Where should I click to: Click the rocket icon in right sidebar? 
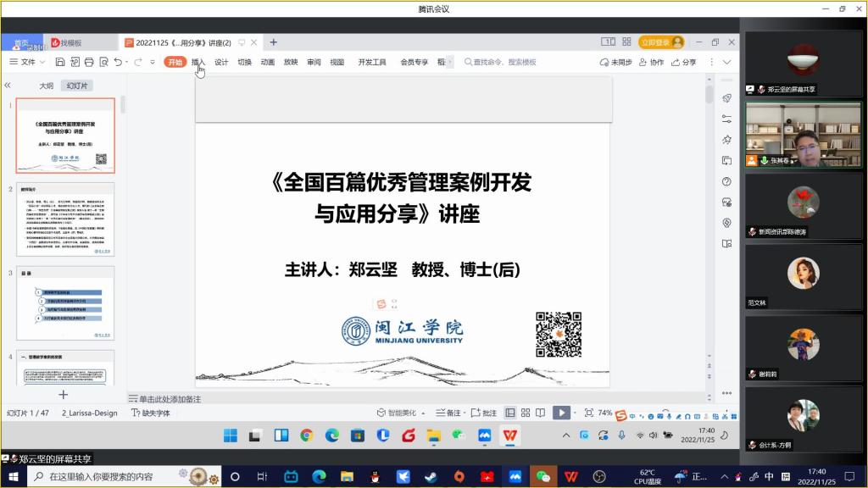(x=726, y=98)
